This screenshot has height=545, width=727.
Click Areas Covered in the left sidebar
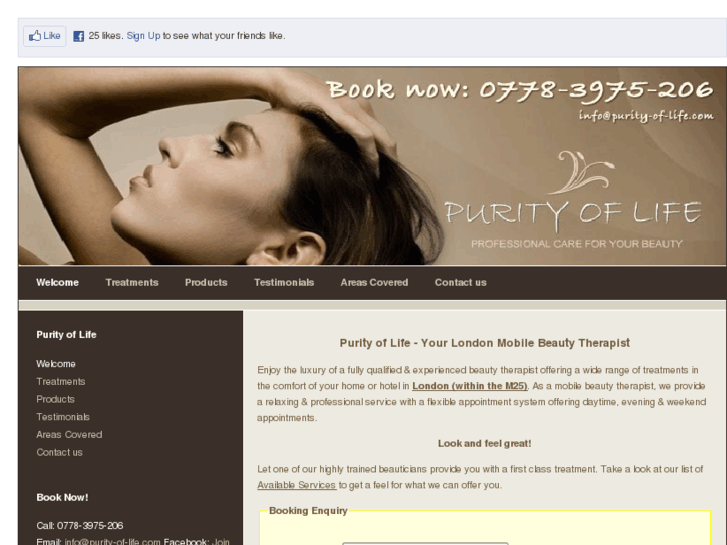point(69,435)
